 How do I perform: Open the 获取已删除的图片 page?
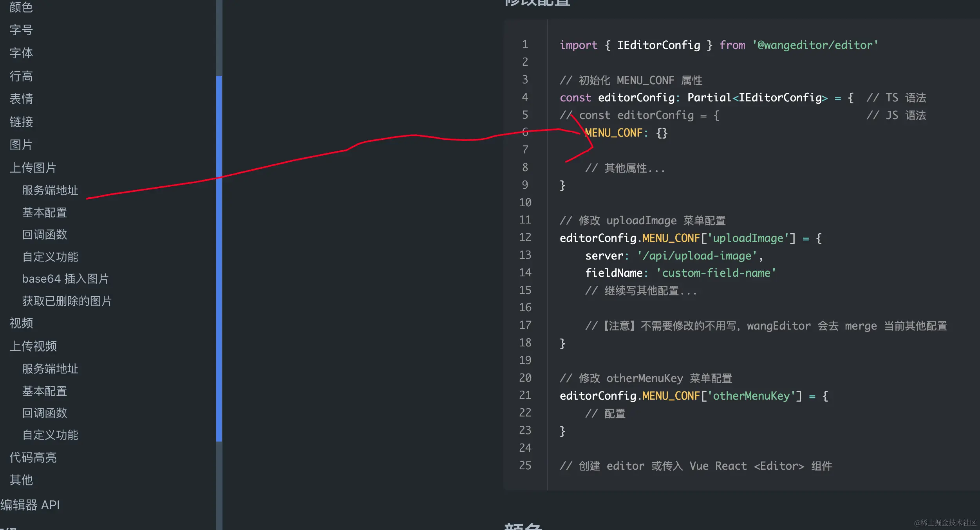click(x=67, y=301)
